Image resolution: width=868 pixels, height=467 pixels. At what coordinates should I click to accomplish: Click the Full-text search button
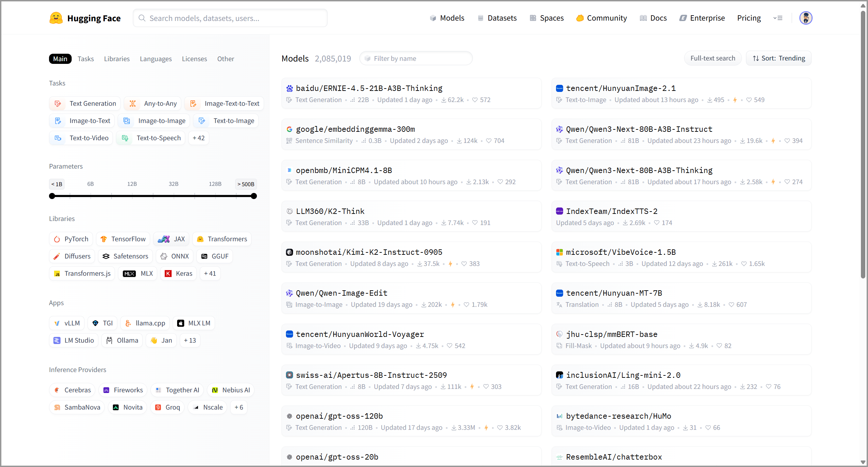713,58
